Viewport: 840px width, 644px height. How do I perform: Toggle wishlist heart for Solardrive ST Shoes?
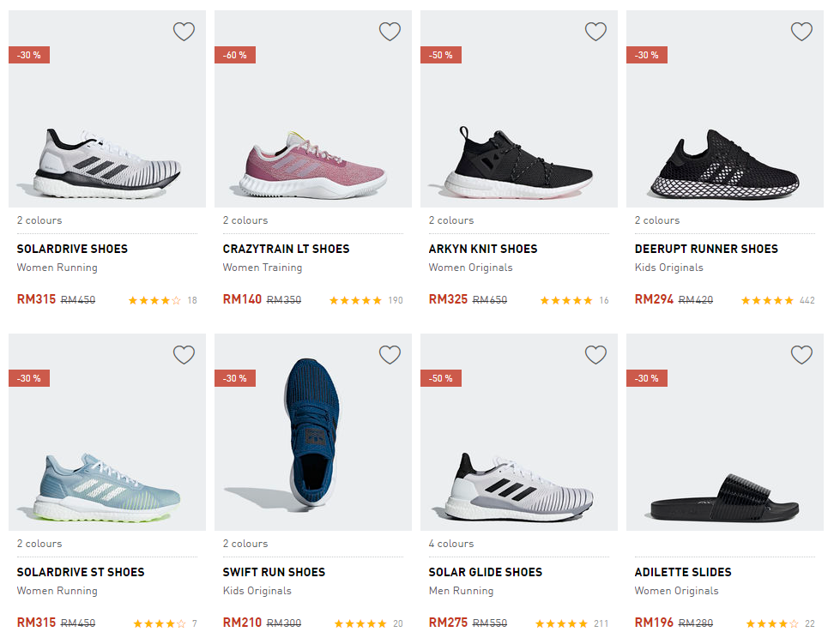tap(184, 355)
